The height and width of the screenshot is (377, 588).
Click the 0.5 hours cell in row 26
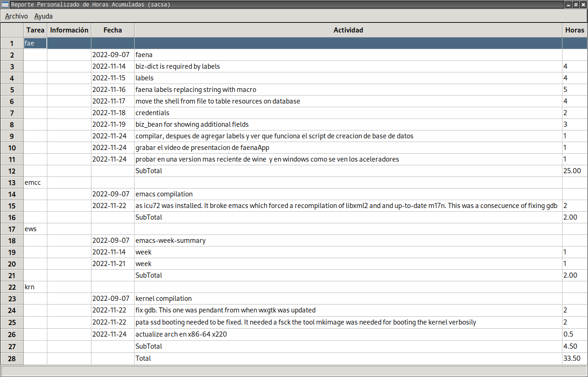575,334
